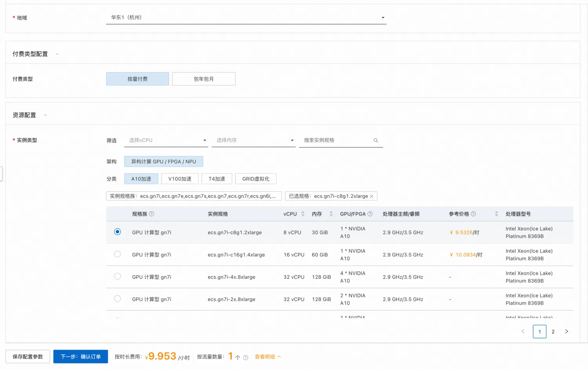
Task: Click the 下一步：确认订单 button
Action: click(80, 356)
